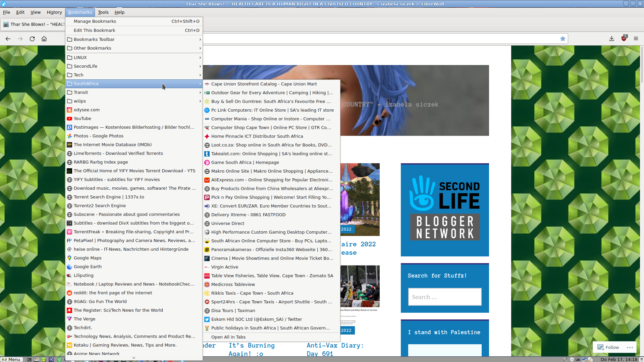Reload the current page

(x=32, y=39)
